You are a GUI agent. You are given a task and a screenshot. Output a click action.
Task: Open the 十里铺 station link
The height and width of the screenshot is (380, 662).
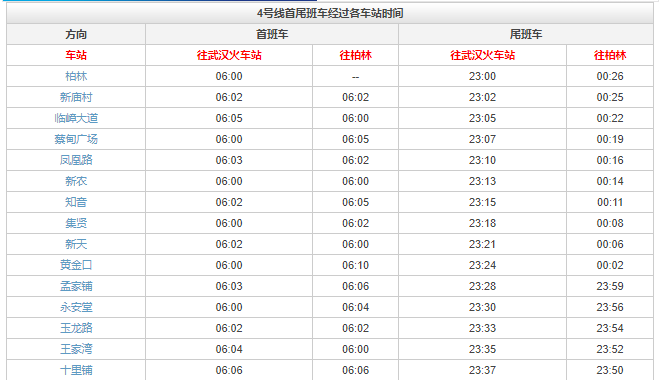76,370
